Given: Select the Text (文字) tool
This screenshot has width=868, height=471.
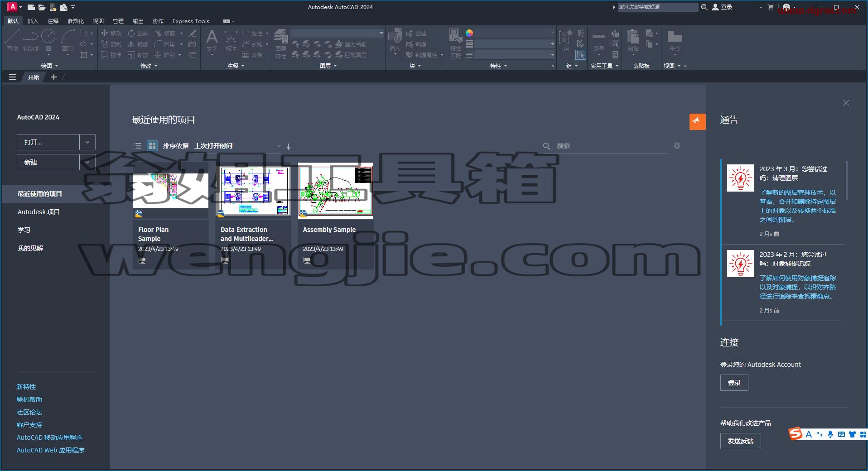Looking at the screenshot, I should click(x=212, y=40).
